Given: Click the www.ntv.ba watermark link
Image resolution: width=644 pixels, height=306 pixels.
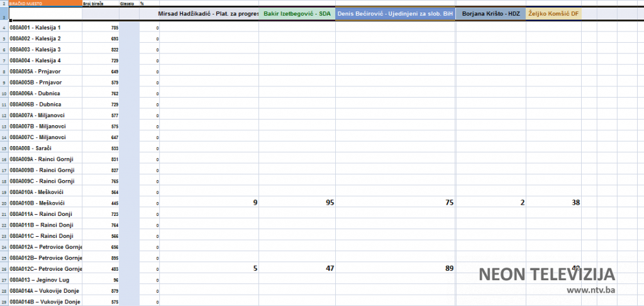Looking at the screenshot, I should click(591, 290).
